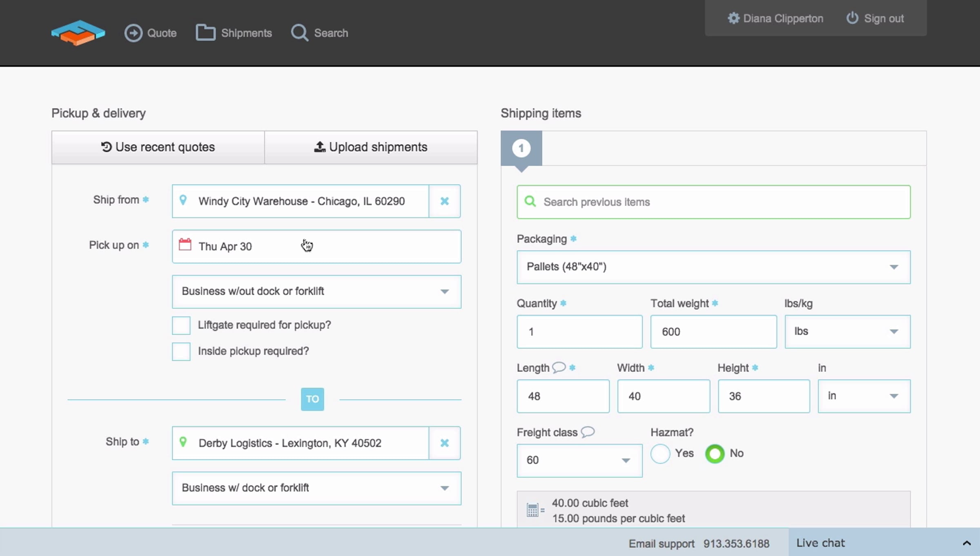Go to Shipments in navigation
The height and width of the screenshot is (556, 980).
click(x=234, y=33)
